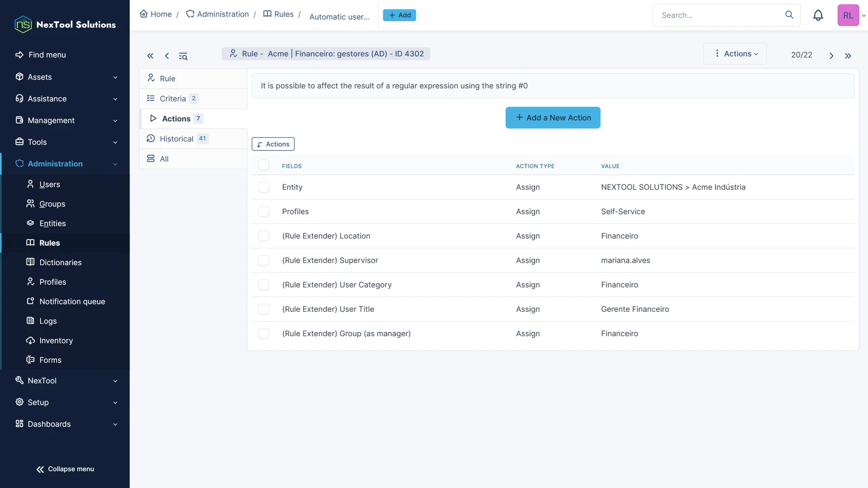
Task: Open the list search icon
Action: click(x=183, y=56)
